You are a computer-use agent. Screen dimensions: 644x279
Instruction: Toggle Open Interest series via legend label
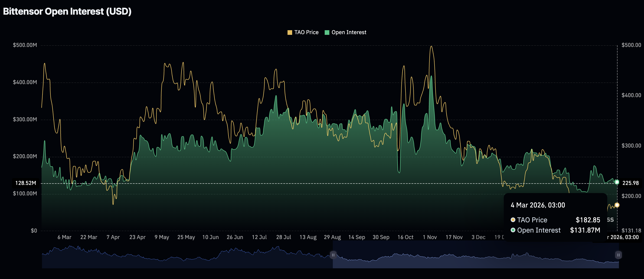point(349,33)
